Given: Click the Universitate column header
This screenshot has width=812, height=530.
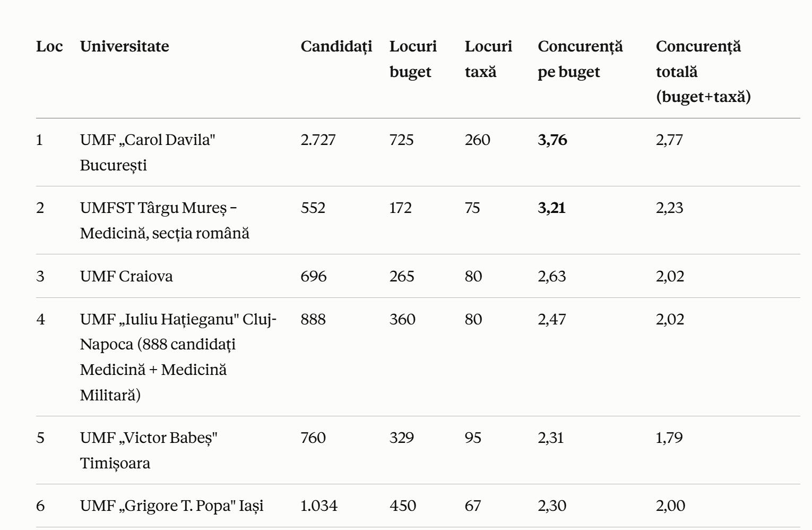Looking at the screenshot, I should (124, 46).
